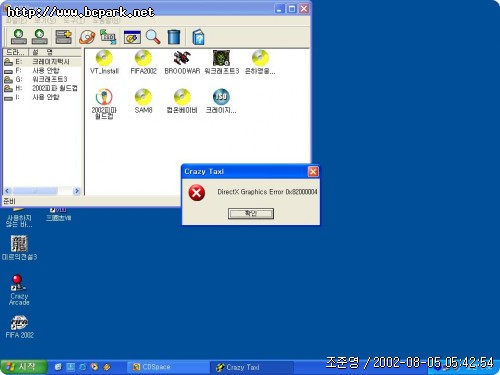The width and height of the screenshot is (500, 375).
Task: Click the 설명 column header in drive list
Action: point(55,52)
